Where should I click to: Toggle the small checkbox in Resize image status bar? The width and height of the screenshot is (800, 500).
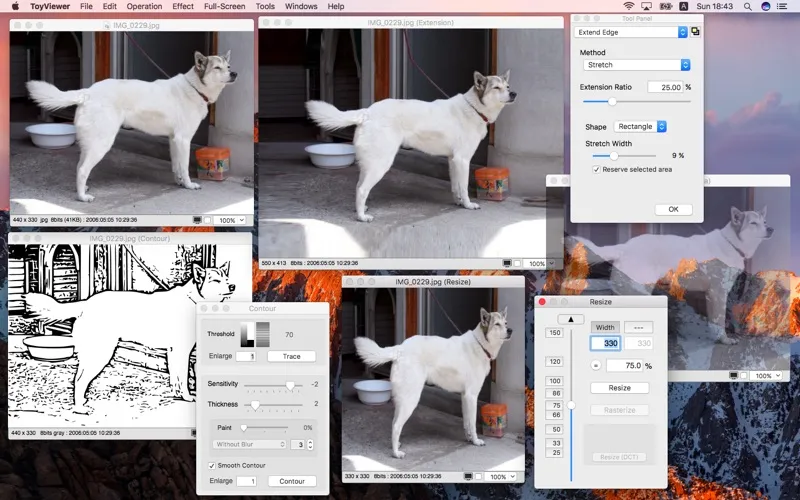(479, 476)
